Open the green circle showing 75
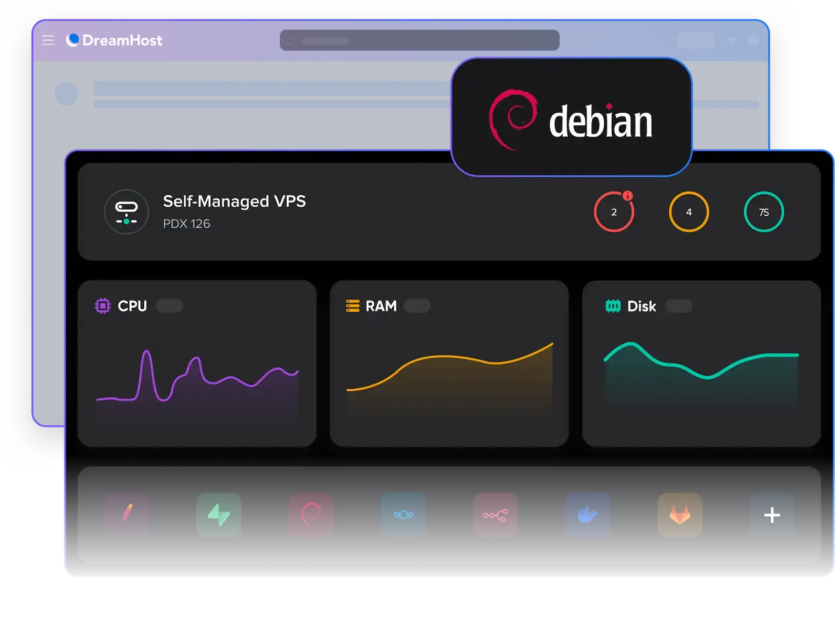 tap(764, 212)
